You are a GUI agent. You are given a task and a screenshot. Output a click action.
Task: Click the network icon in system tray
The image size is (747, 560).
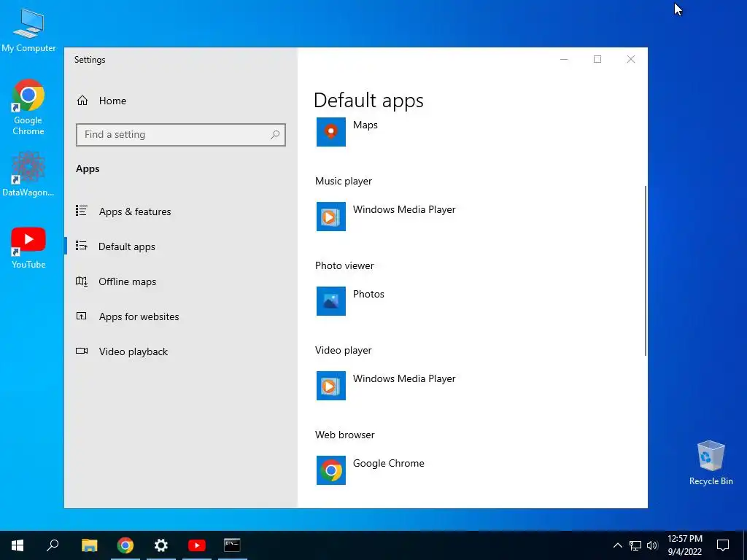[635, 545]
